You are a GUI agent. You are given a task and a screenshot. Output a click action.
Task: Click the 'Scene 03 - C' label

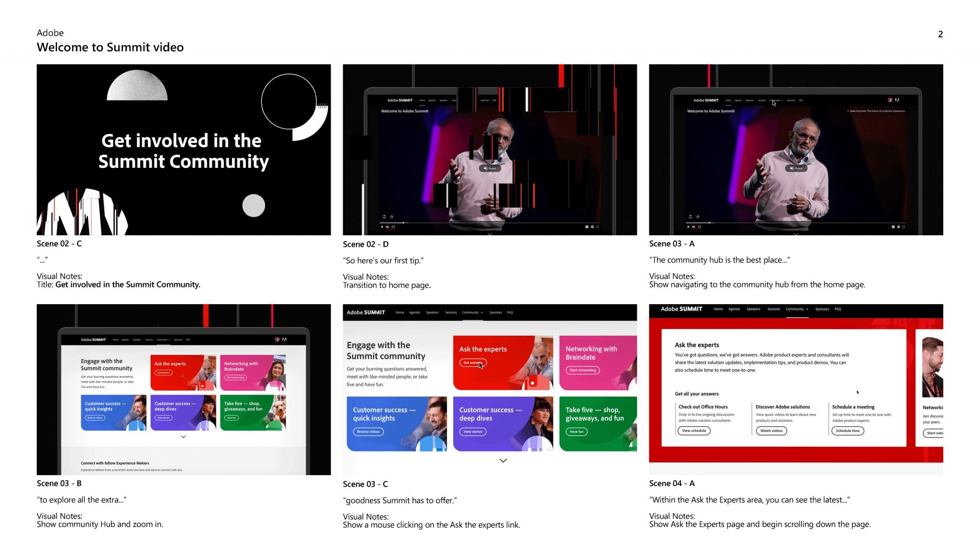pos(365,484)
